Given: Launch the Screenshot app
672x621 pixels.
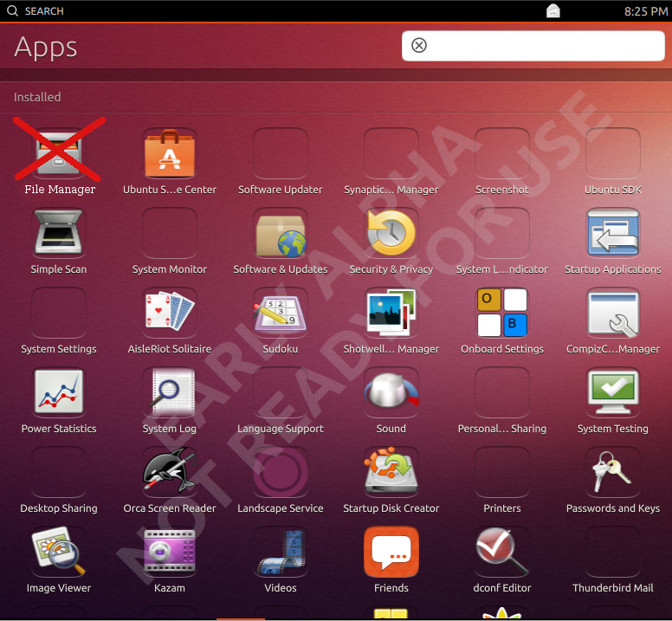Looking at the screenshot, I should 502,153.
